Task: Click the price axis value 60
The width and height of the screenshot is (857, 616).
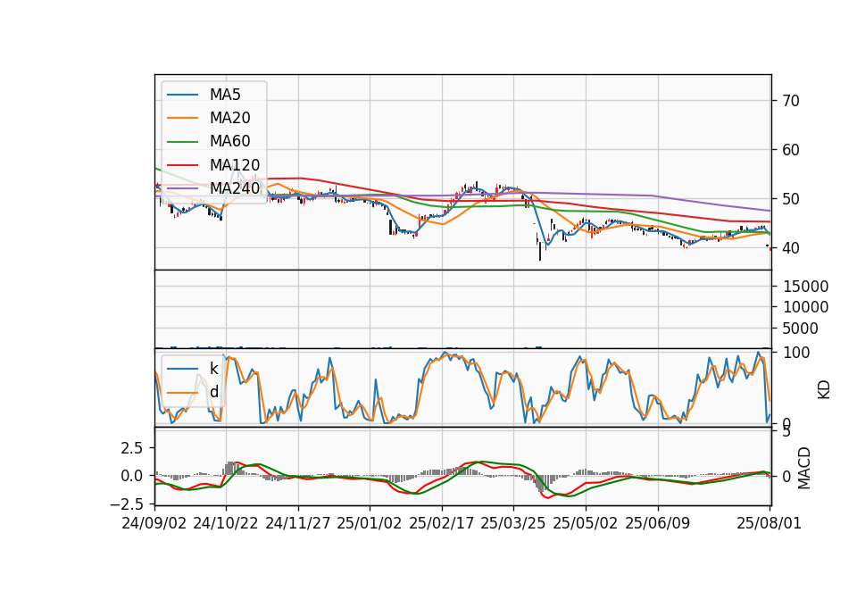Action: (x=791, y=150)
